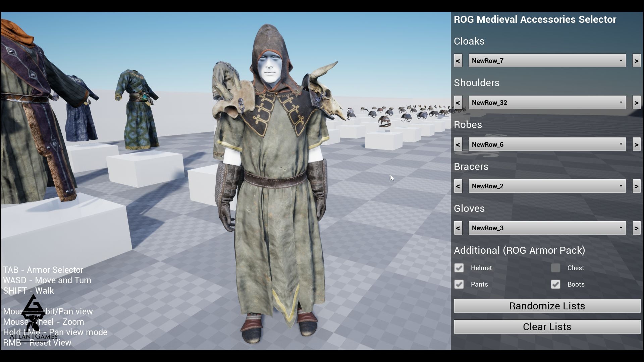Click the 'RMB - Reset View' hint

(x=37, y=343)
